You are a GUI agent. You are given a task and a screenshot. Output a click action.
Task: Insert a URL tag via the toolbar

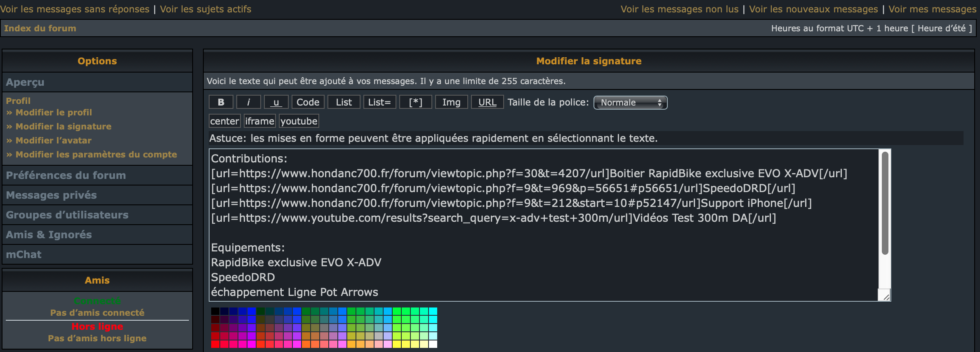pyautogui.click(x=487, y=102)
